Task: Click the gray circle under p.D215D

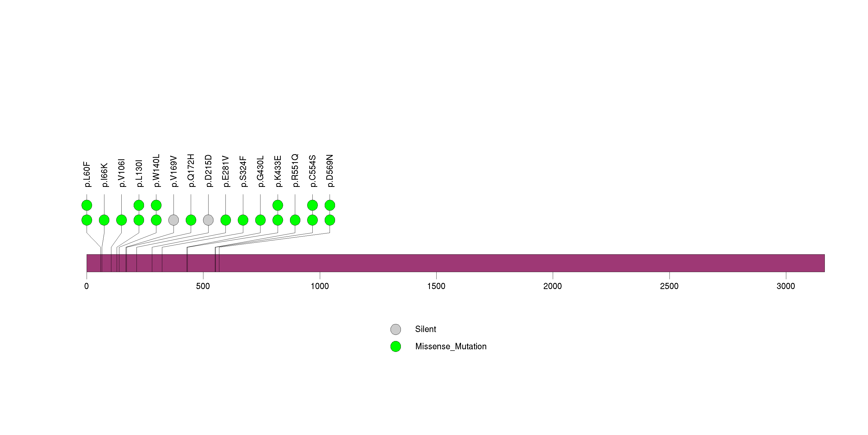Action: [208, 220]
